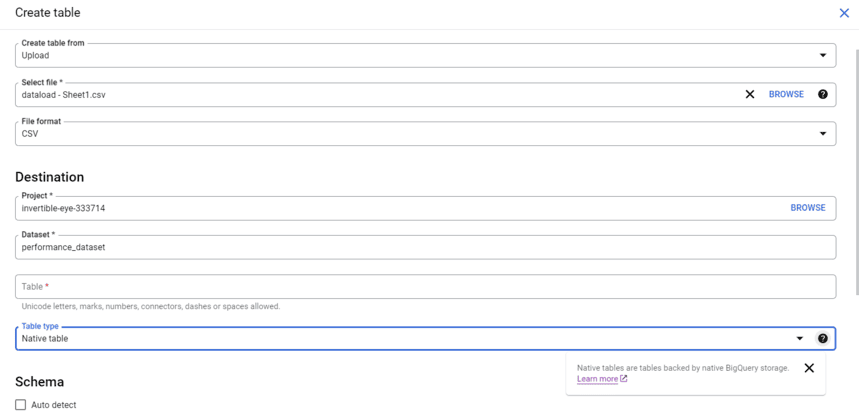Image resolution: width=859 pixels, height=415 pixels.
Task: Browse for a file to upload
Action: [x=786, y=94]
